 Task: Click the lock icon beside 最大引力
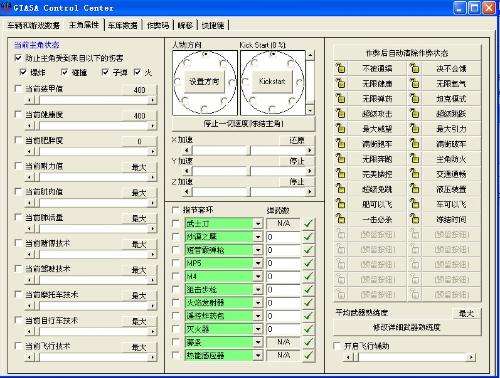415,128
